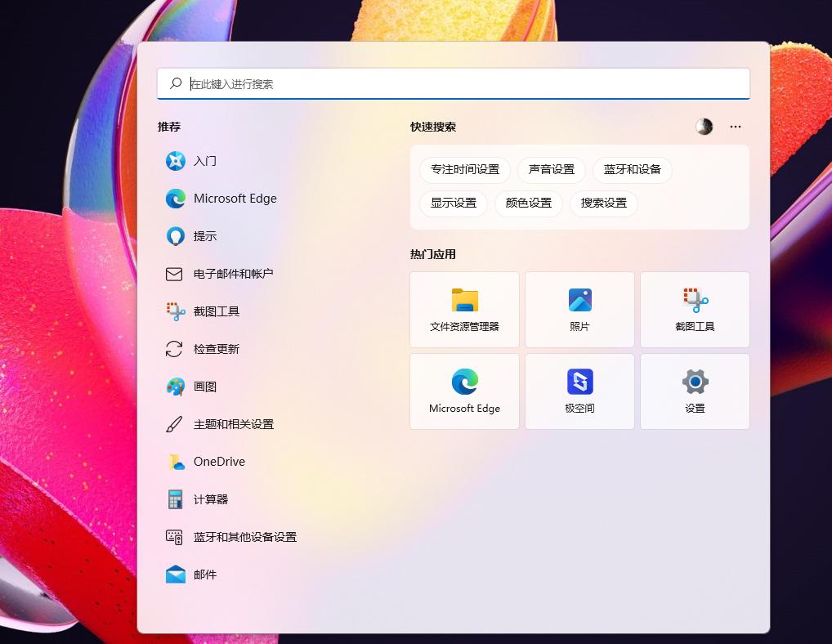Launch the 极空间 app
Viewport: 832px width, 644px height.
[x=579, y=391]
